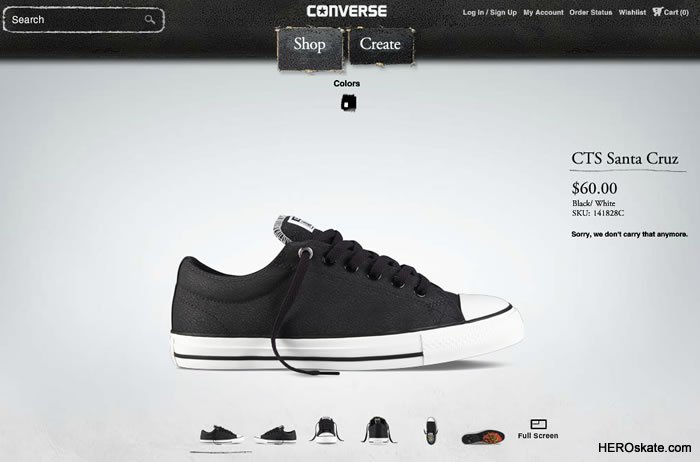
Task: Click the Converse star logo
Action: [x=346, y=11]
